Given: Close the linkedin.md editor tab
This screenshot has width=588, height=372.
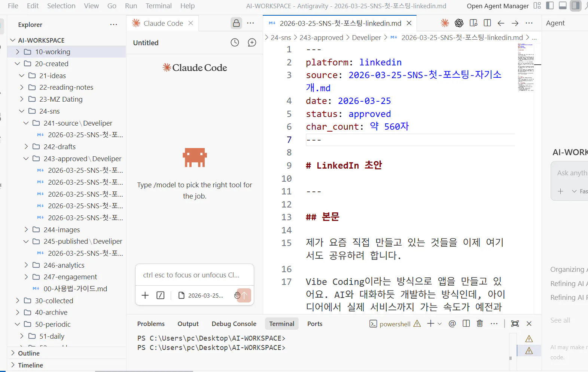Looking at the screenshot, I should pos(409,23).
